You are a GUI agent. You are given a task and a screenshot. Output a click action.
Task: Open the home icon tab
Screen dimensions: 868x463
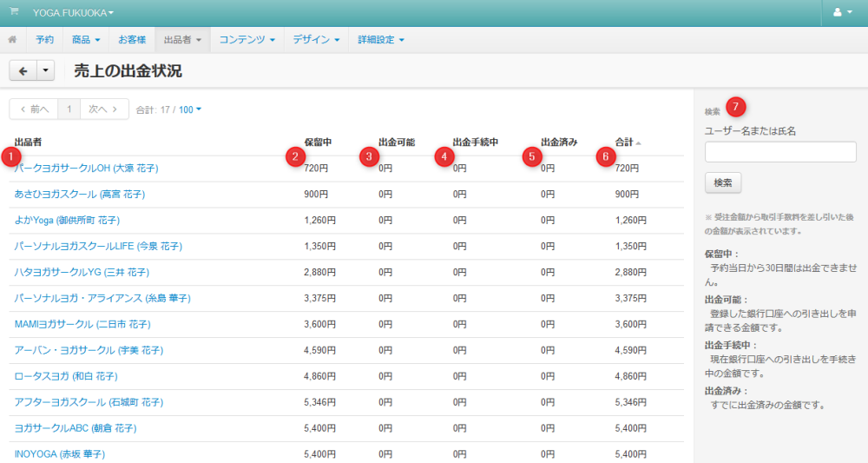(12, 39)
